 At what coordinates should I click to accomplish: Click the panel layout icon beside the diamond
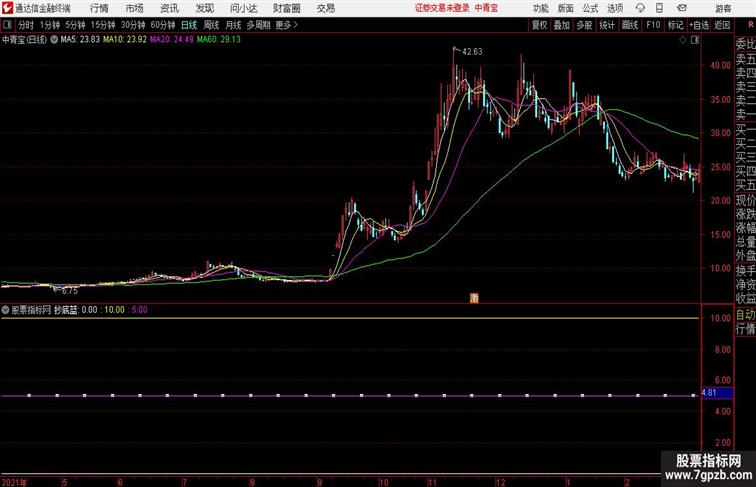[x=695, y=40]
